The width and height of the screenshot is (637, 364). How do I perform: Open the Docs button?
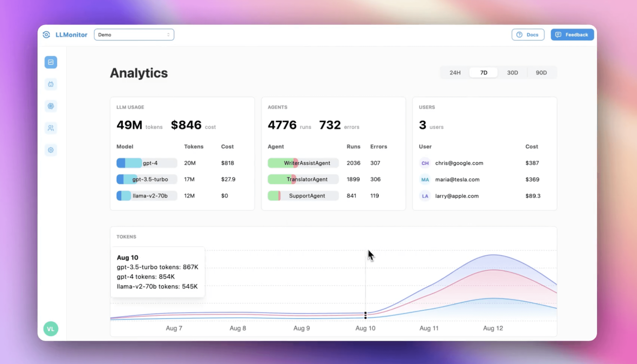[528, 35]
